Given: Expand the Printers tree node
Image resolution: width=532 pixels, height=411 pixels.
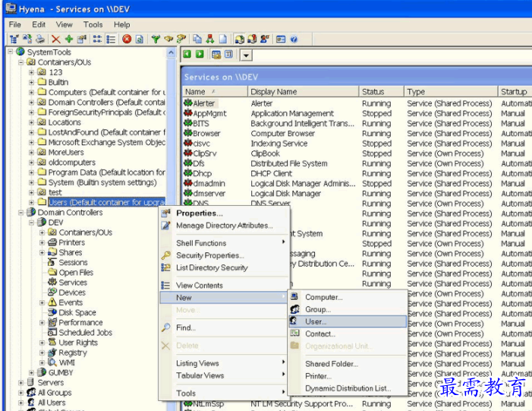Looking at the screenshot, I should pos(42,242).
